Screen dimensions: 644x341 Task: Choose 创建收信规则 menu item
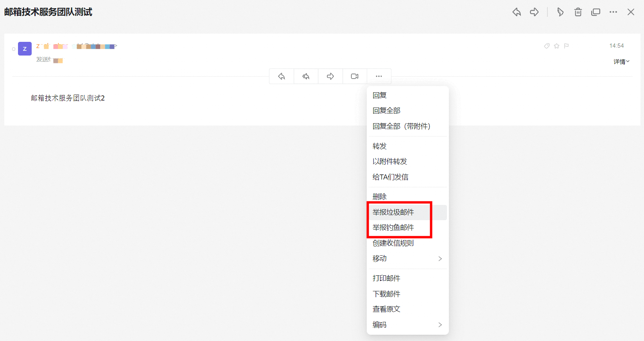(407, 243)
